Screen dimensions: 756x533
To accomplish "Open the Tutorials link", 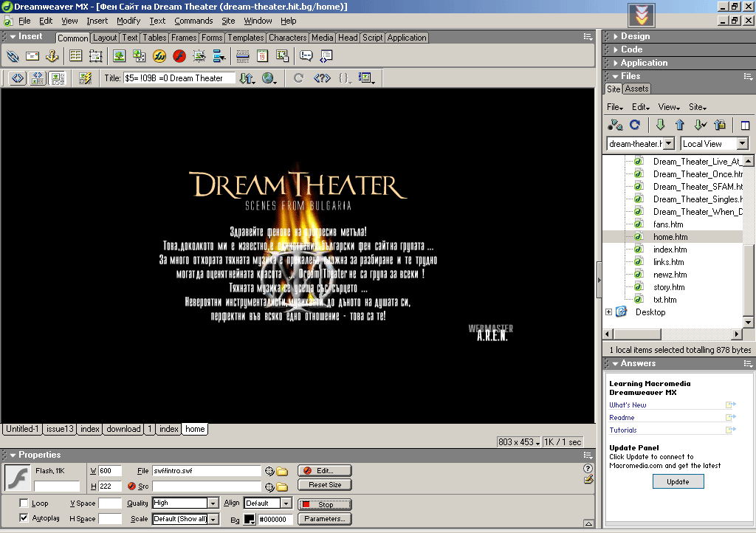I will pyautogui.click(x=622, y=430).
